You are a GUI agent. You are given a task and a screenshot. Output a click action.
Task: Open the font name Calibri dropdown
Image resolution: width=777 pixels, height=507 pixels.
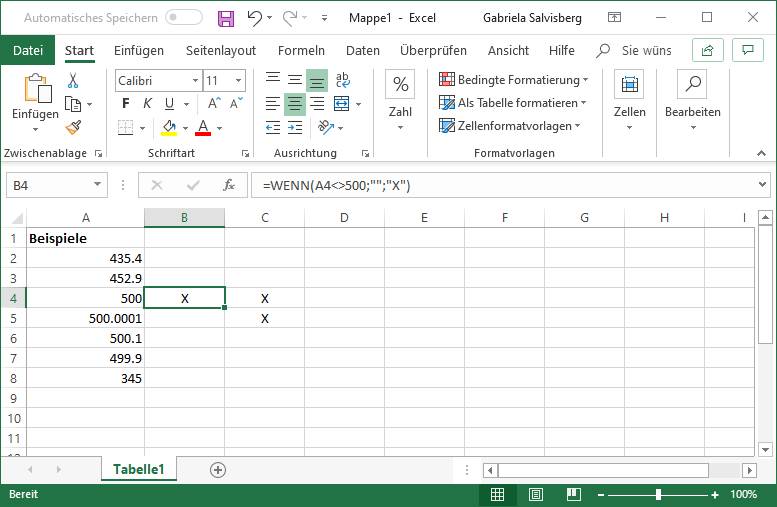pyautogui.click(x=195, y=81)
